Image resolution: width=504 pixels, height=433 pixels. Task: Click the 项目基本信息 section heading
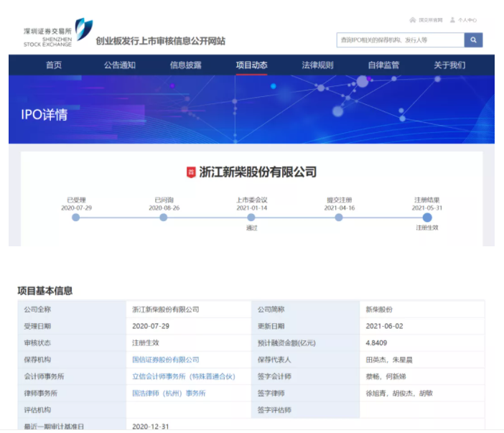[45, 291]
